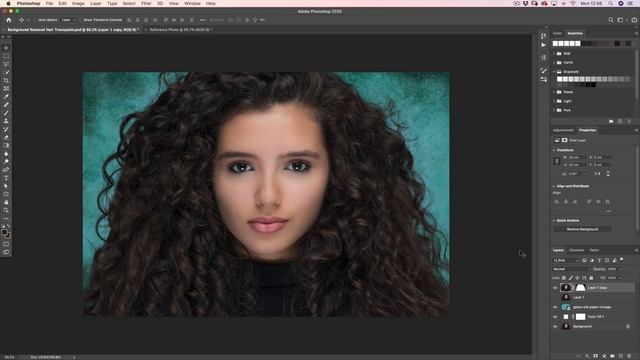Viewport: 640px width, 360px height.
Task: Select the Move tool
Action: (x=6, y=48)
